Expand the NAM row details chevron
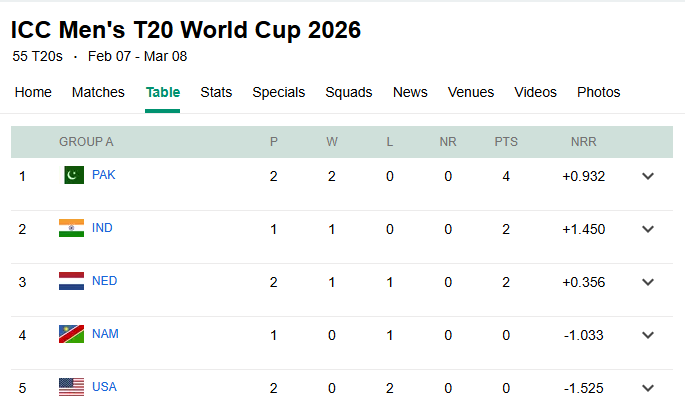The image size is (685, 415). [x=648, y=335]
